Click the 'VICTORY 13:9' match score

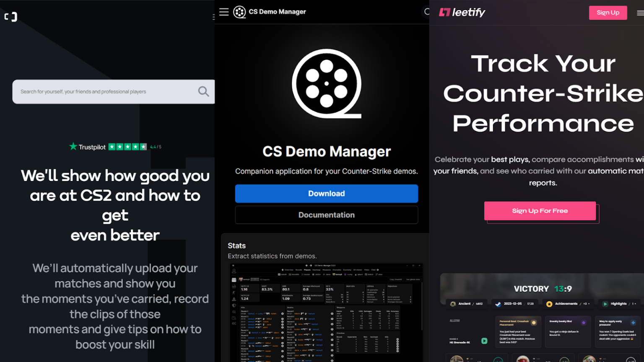pyautogui.click(x=543, y=289)
